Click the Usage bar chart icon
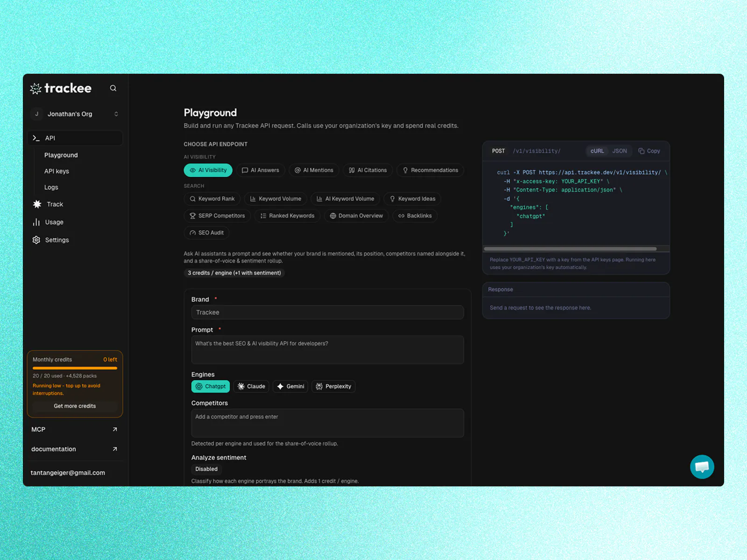Image resolution: width=747 pixels, height=560 pixels. tap(36, 222)
